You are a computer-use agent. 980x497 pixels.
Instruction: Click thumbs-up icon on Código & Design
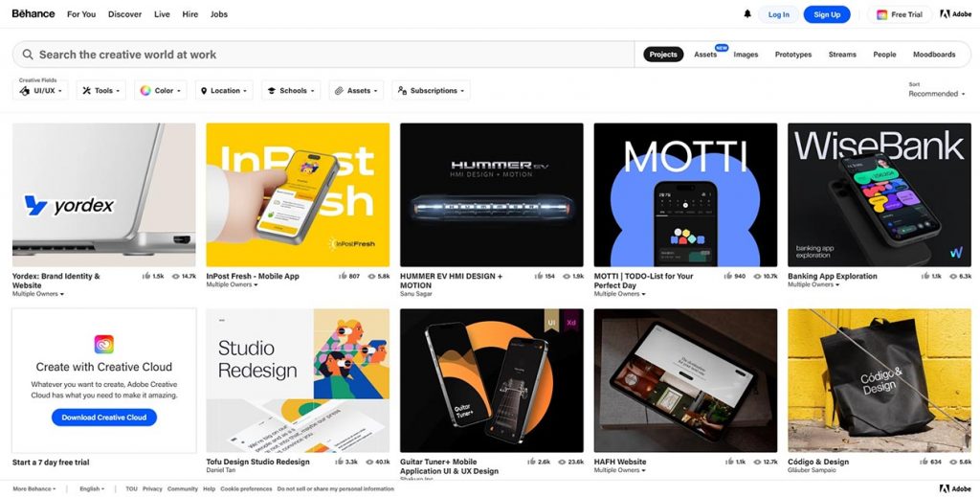click(924, 462)
